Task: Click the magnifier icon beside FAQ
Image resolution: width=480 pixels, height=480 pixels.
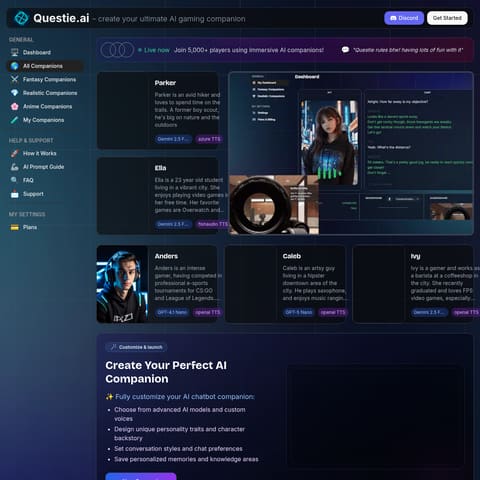Action: tap(14, 180)
